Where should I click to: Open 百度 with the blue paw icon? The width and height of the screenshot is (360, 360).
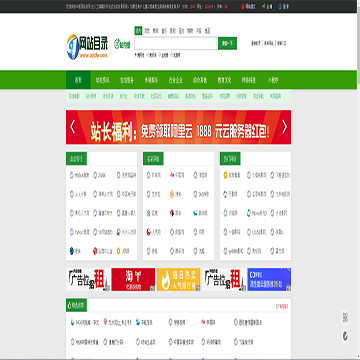point(152,213)
